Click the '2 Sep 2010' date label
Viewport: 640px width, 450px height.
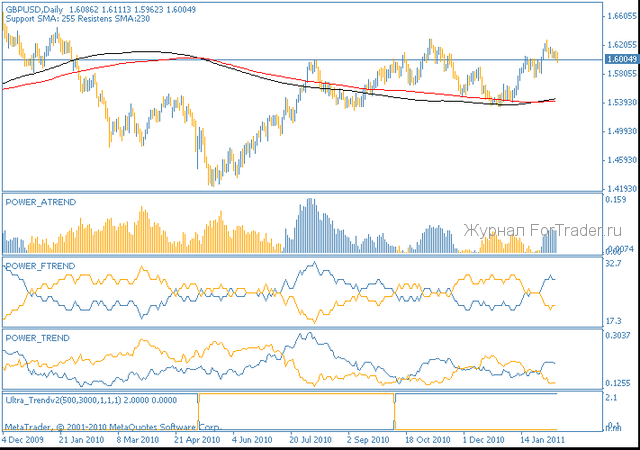[x=368, y=440]
